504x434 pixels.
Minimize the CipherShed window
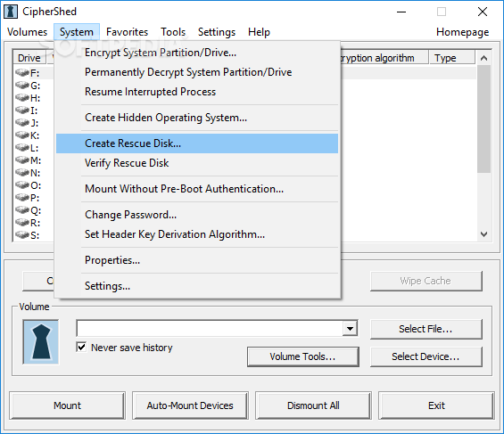click(401, 12)
